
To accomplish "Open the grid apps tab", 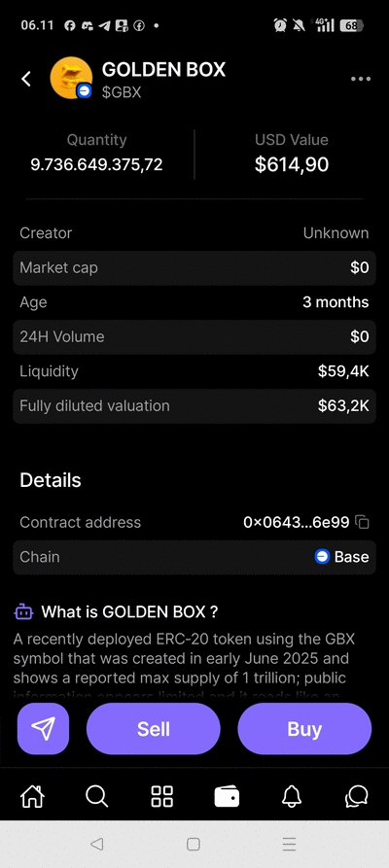I will click(161, 797).
